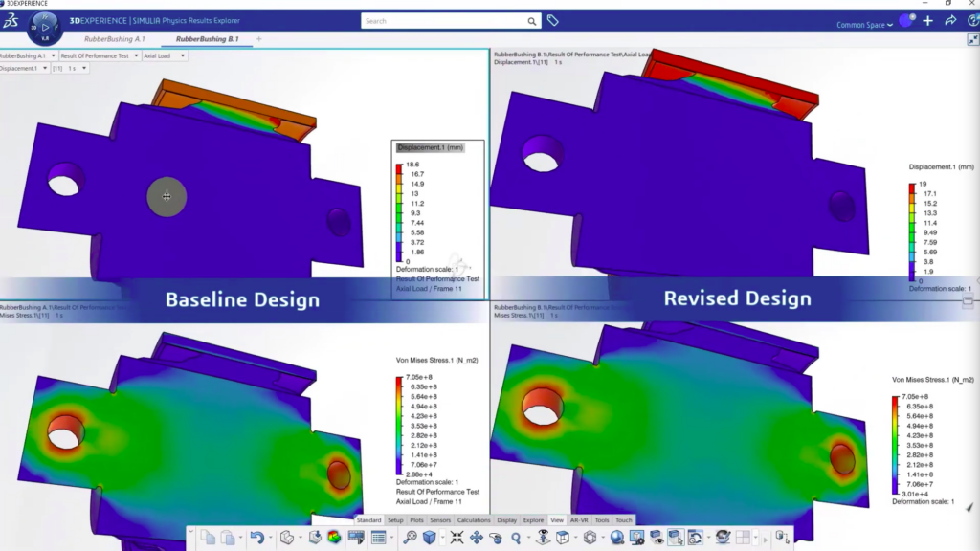Click the tag icon beside search
Image resolution: width=980 pixels, height=551 pixels.
[553, 20]
